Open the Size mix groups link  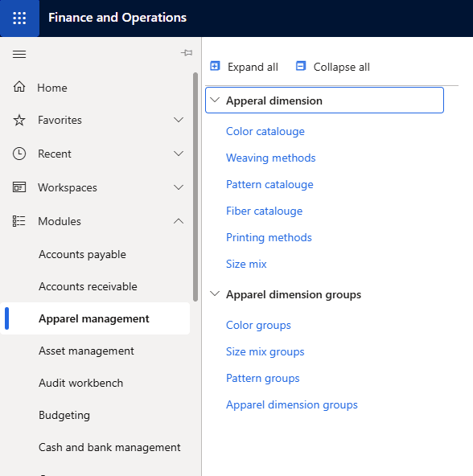tap(265, 351)
